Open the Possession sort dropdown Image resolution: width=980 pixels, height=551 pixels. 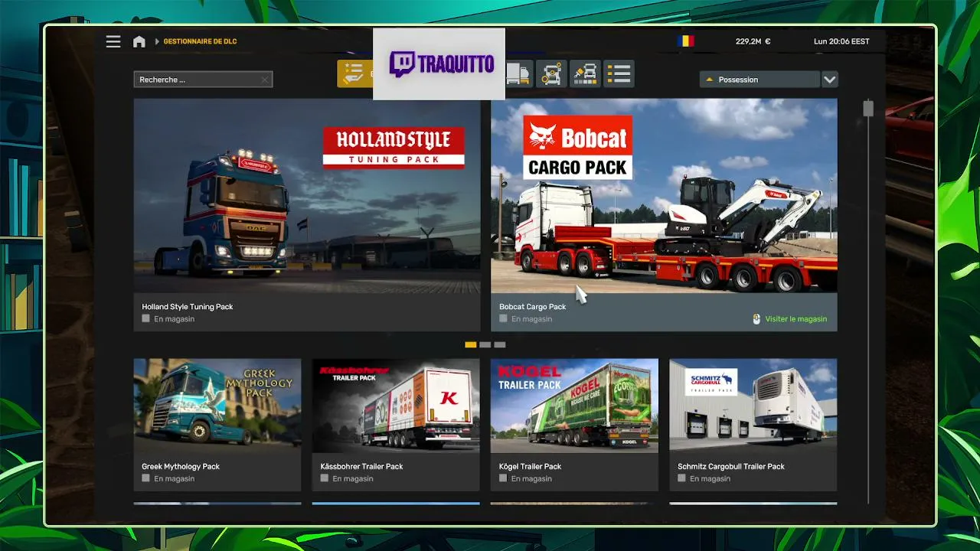pos(759,80)
